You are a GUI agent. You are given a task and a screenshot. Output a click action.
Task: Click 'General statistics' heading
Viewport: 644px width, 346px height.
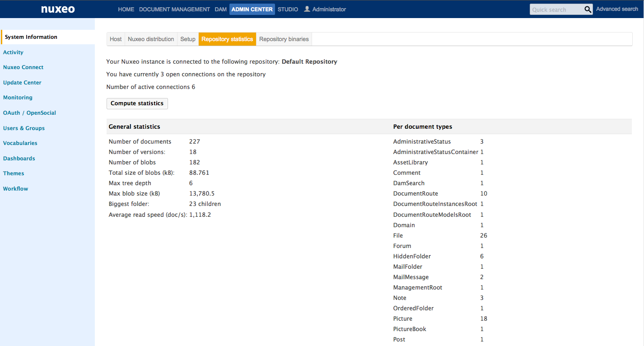tap(135, 126)
